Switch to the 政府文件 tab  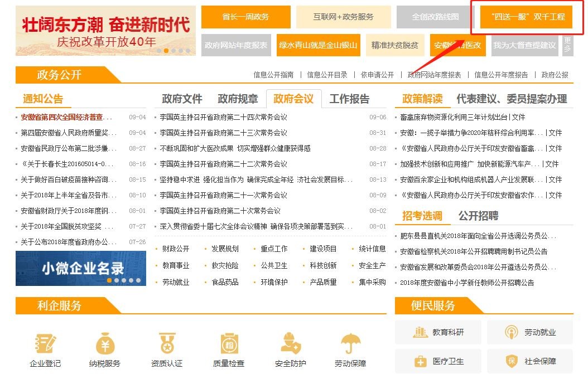point(182,99)
